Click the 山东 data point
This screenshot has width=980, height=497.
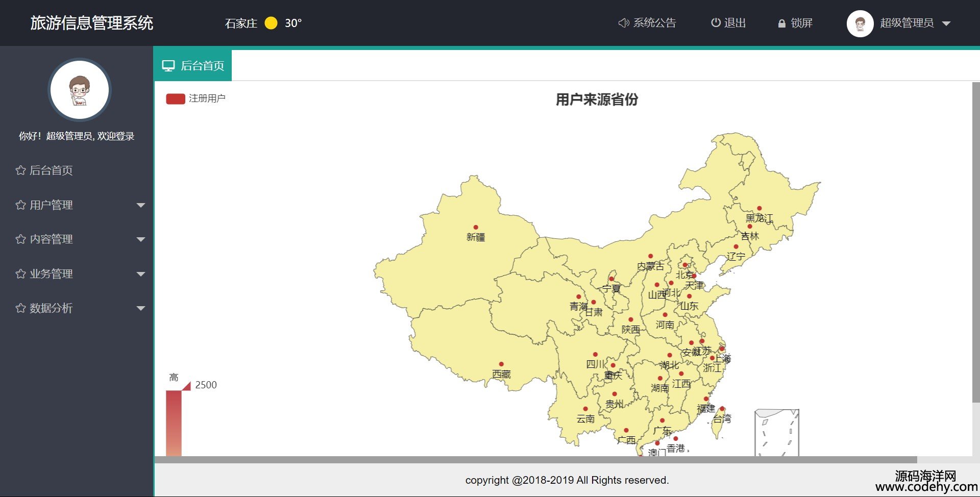click(690, 296)
